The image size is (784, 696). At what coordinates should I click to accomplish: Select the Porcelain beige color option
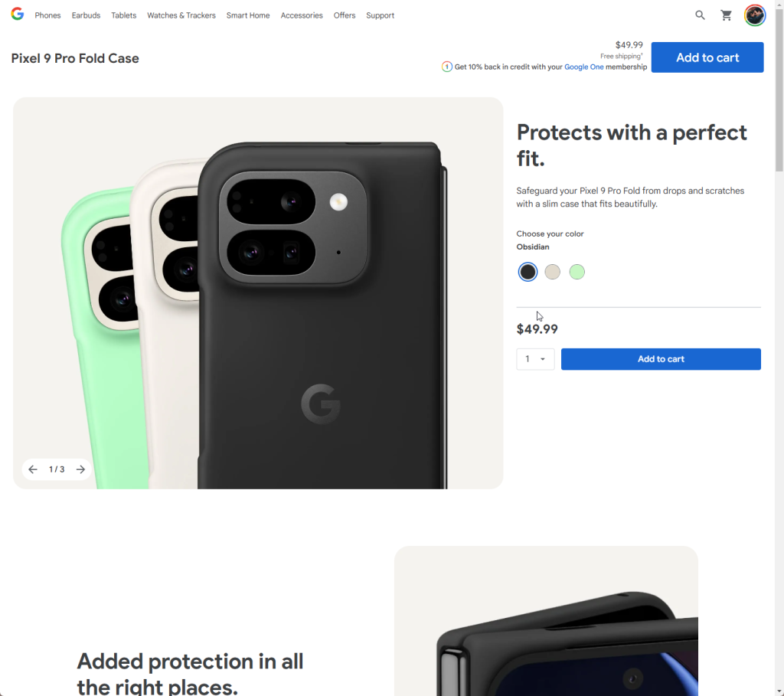[x=552, y=272]
